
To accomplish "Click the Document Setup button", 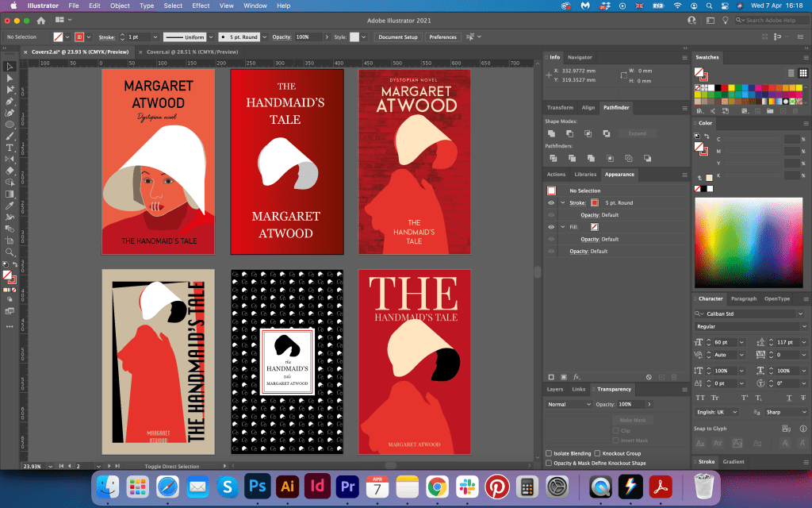I will coord(397,37).
